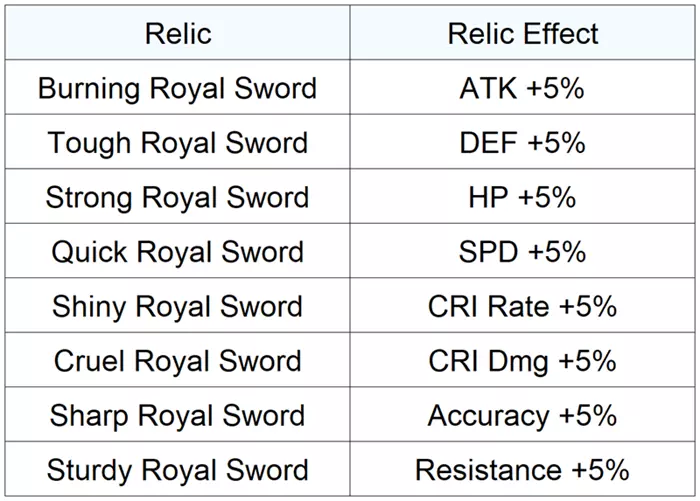Select the SPD +5% effect cell
The height and width of the screenshot is (501, 700).
(x=522, y=251)
